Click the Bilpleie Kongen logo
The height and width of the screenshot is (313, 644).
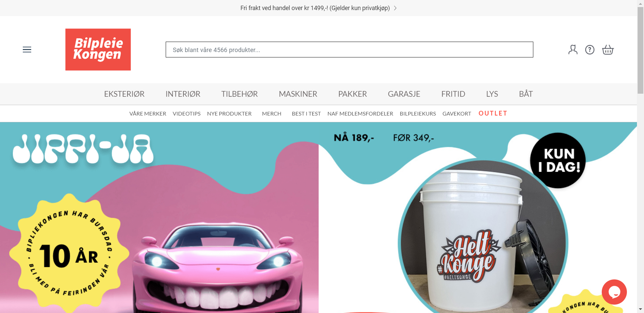click(98, 49)
